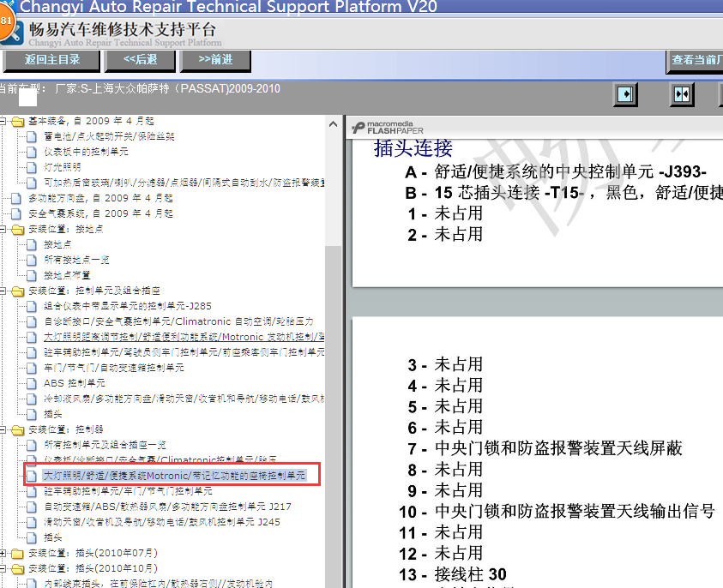
Task: Click the 插头连接 heading in viewer
Action: pyautogui.click(x=413, y=148)
